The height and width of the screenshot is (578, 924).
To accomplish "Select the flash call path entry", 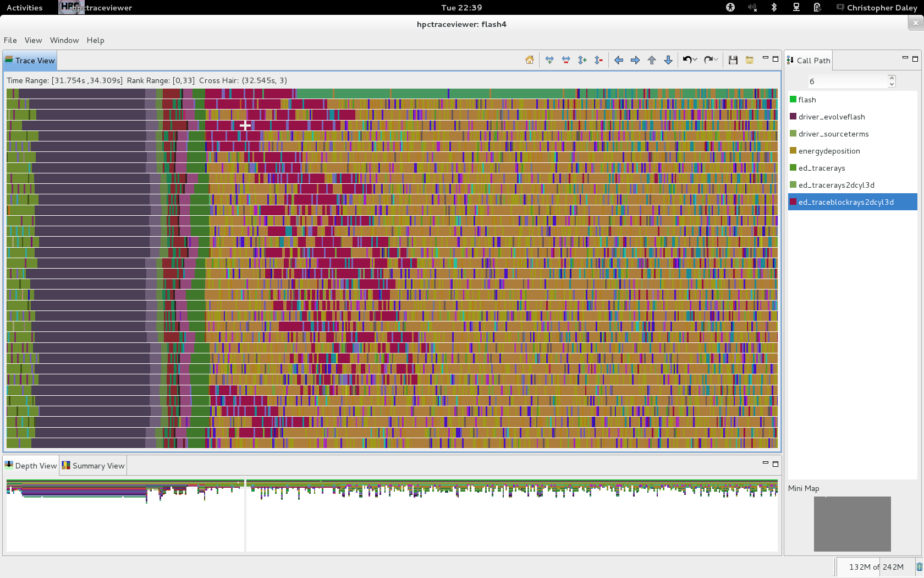I will point(853,100).
